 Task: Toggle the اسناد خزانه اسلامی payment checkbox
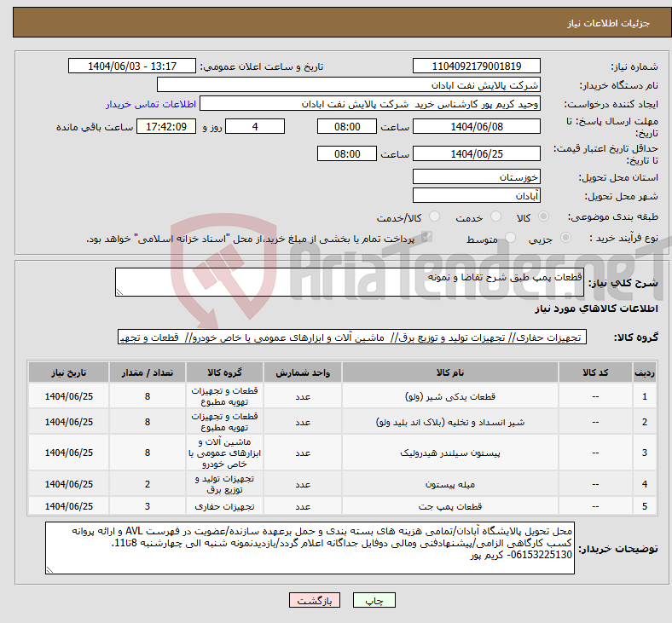pos(426,237)
